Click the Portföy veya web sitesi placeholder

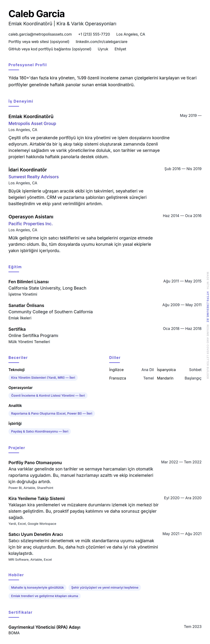pos(39,42)
